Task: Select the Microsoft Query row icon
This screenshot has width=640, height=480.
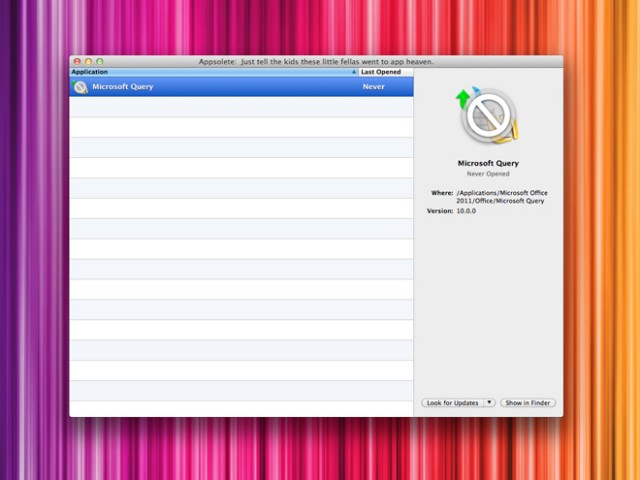Action: tap(80, 87)
